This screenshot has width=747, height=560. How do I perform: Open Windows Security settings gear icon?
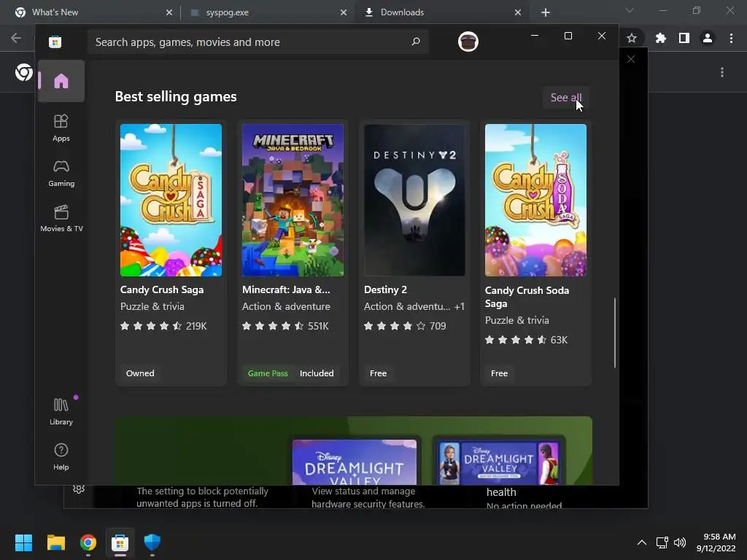[79, 489]
